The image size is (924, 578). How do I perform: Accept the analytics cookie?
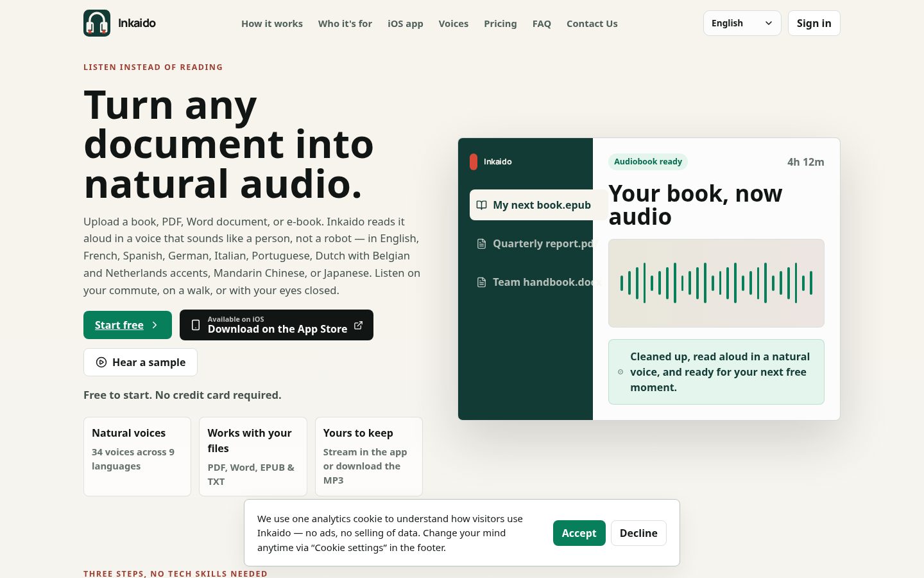pyautogui.click(x=579, y=533)
